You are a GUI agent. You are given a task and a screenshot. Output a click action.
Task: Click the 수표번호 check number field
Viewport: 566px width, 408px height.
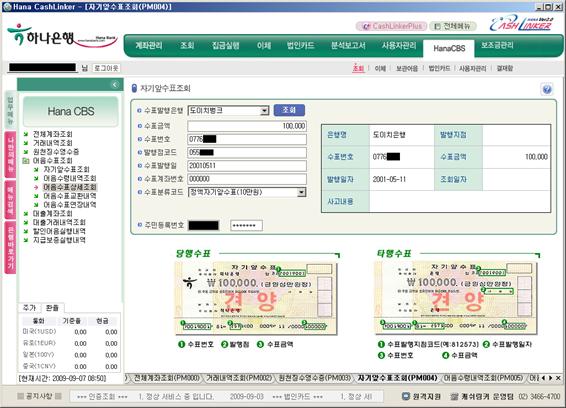pyautogui.click(x=247, y=139)
